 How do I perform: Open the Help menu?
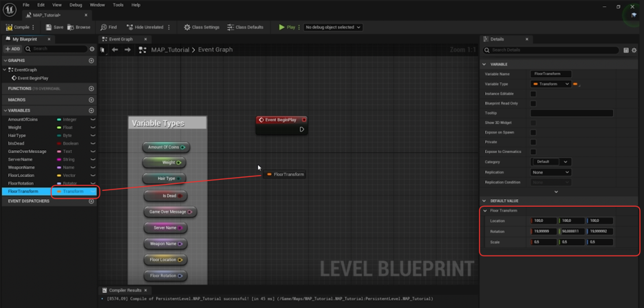pos(136,5)
